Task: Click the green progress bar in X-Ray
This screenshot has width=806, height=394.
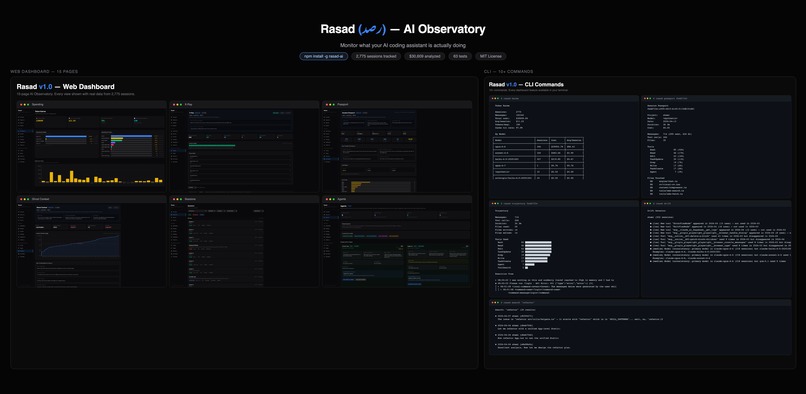Action: point(212,146)
